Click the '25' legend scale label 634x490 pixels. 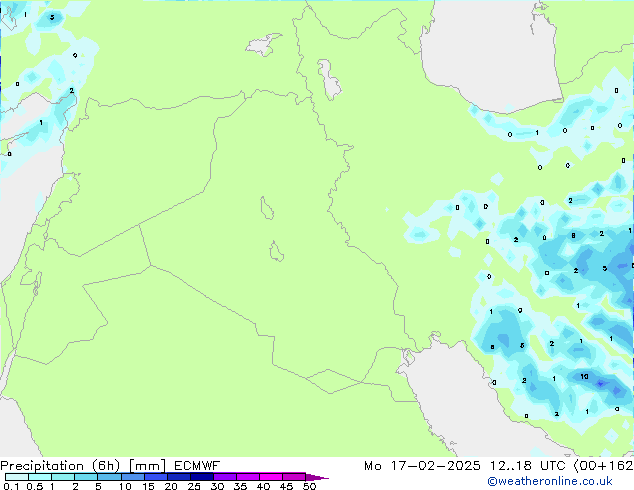coord(194,486)
